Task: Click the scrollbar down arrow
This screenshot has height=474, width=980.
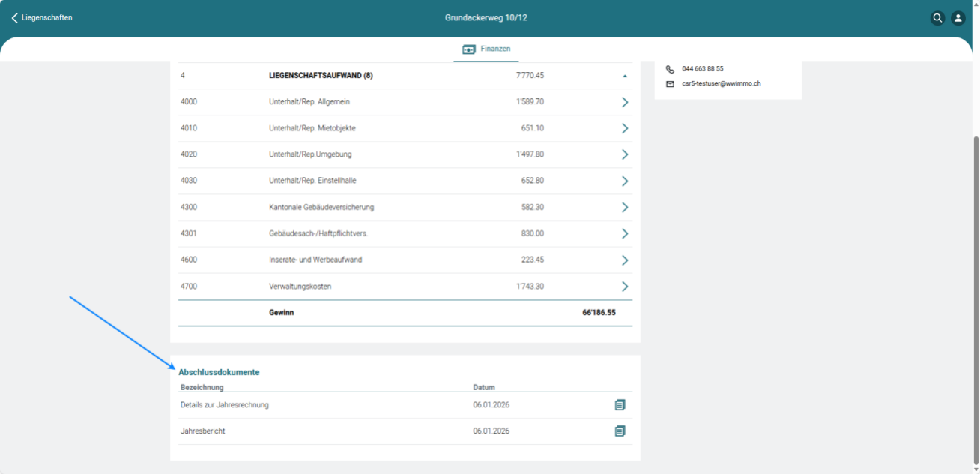Action: 976,469
